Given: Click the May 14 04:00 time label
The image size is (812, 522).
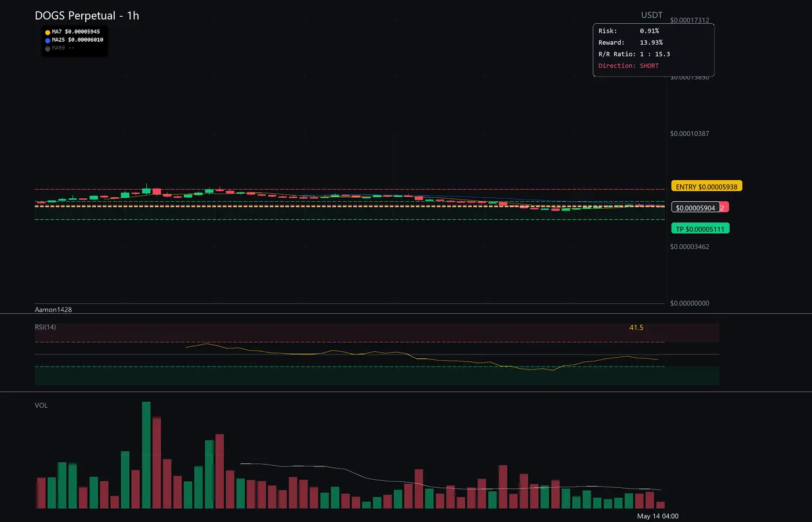Looking at the screenshot, I should coord(658,516).
